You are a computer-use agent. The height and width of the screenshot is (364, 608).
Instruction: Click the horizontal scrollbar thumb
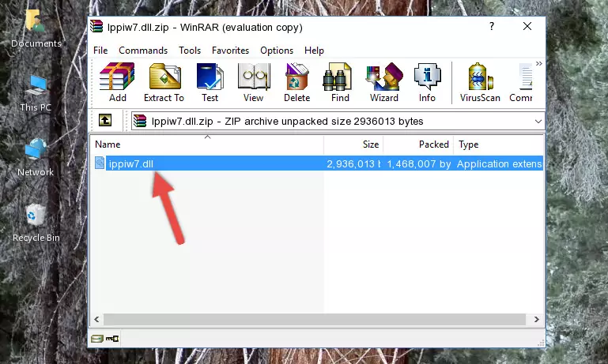[x=315, y=320]
